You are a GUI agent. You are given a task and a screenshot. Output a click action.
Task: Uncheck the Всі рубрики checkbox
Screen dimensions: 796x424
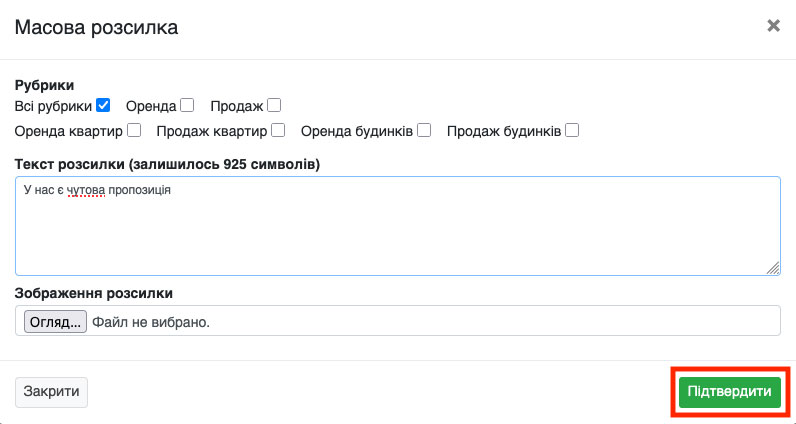102,105
